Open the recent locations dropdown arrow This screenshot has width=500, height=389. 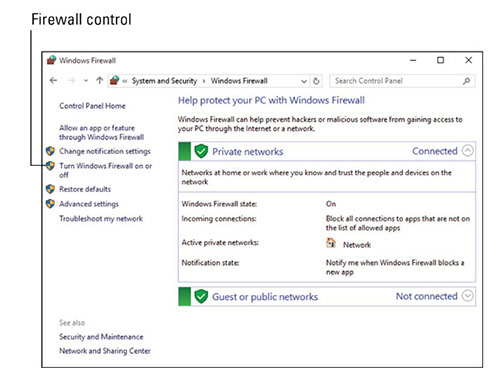pos(86,81)
